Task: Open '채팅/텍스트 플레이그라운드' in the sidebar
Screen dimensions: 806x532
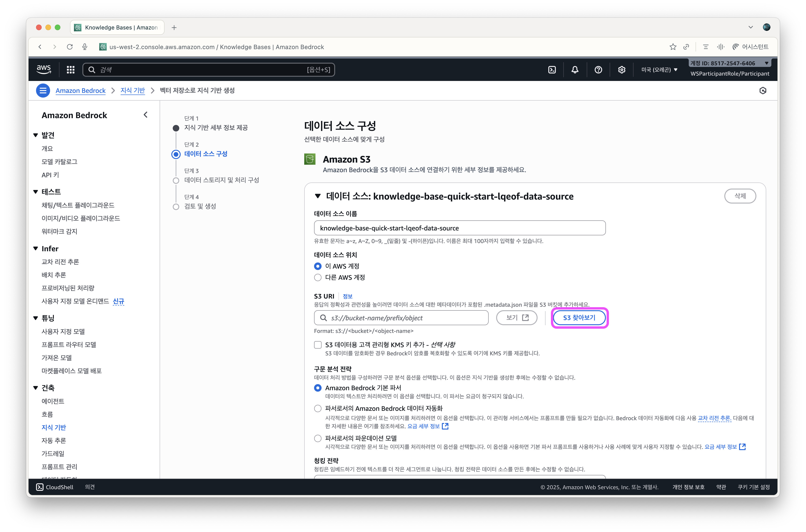Action: pos(78,205)
